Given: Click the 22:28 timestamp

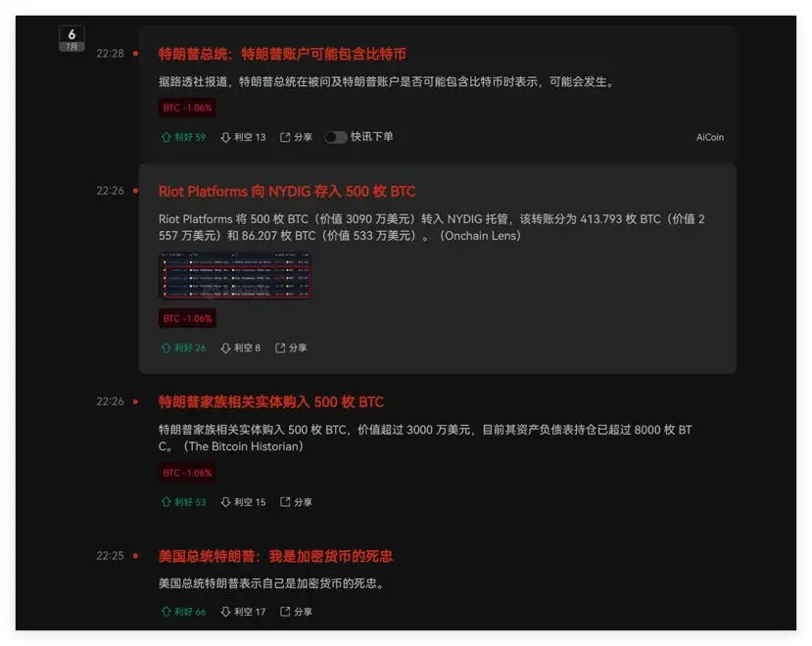Looking at the screenshot, I should tap(111, 53).
